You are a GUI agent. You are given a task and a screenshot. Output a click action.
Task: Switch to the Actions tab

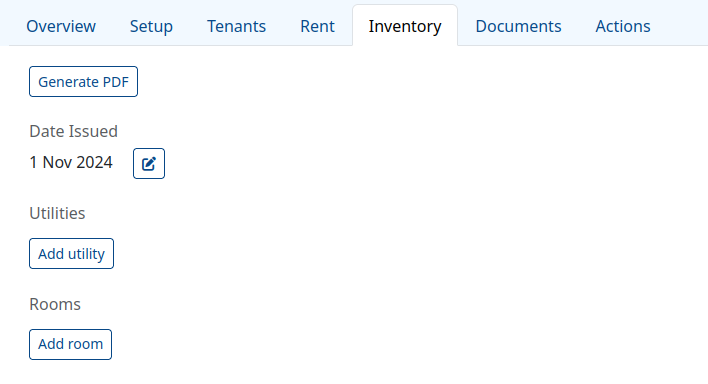[x=623, y=26]
